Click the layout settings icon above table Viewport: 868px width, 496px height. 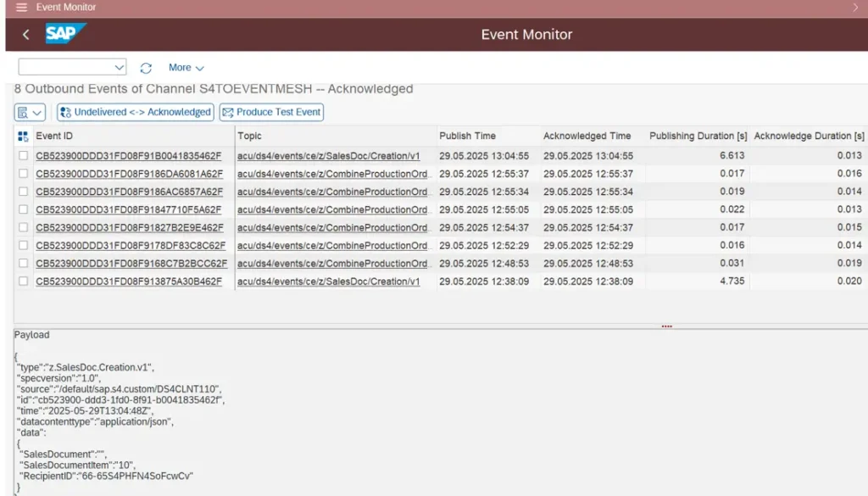(x=30, y=112)
